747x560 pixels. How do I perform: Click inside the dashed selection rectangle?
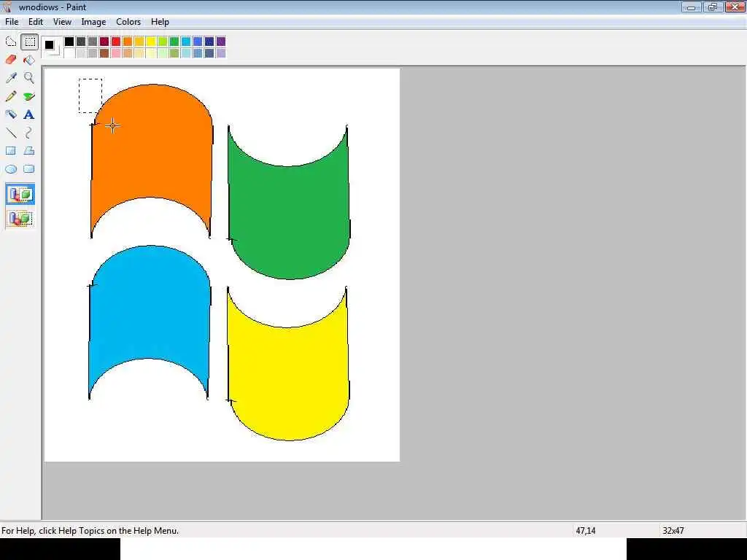(x=90, y=96)
